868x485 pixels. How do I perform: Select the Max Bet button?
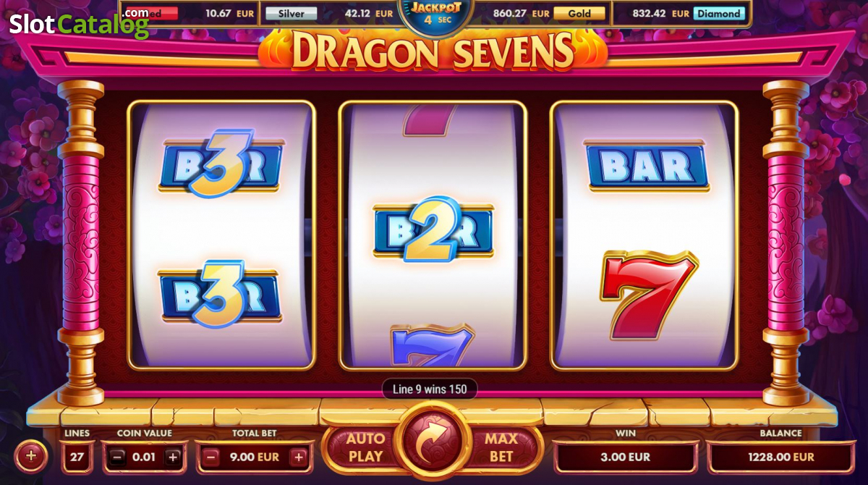pos(501,447)
